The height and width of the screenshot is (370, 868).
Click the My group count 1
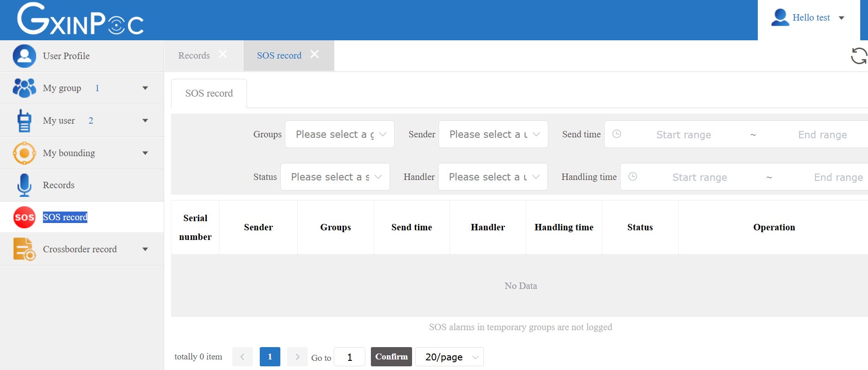(x=97, y=88)
